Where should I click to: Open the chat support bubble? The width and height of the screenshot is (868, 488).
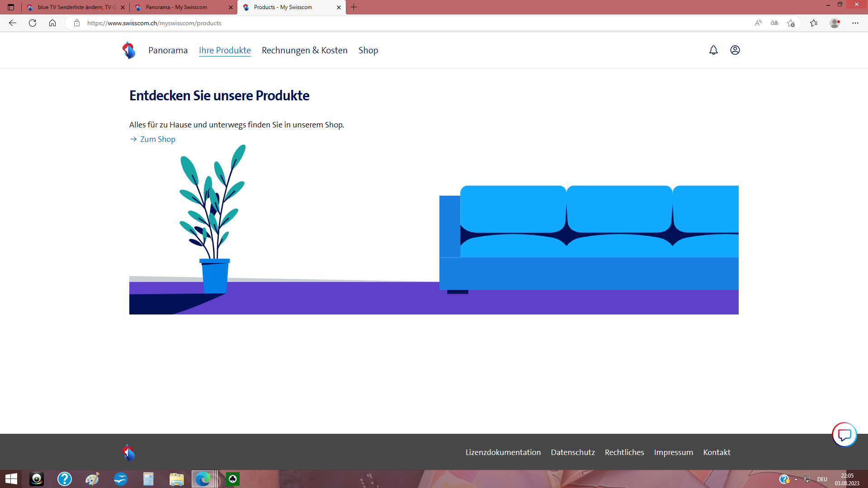click(x=844, y=435)
